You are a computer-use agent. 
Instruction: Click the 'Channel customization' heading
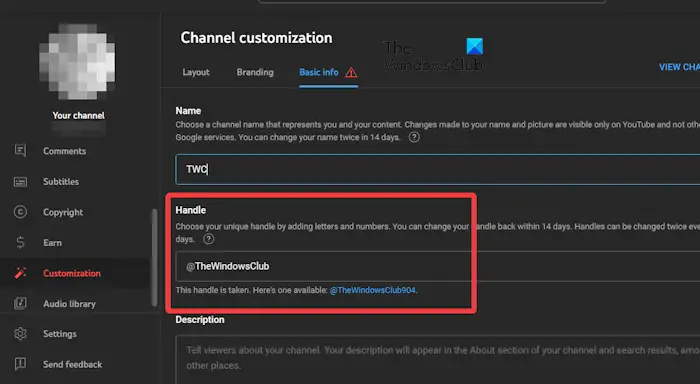[256, 38]
